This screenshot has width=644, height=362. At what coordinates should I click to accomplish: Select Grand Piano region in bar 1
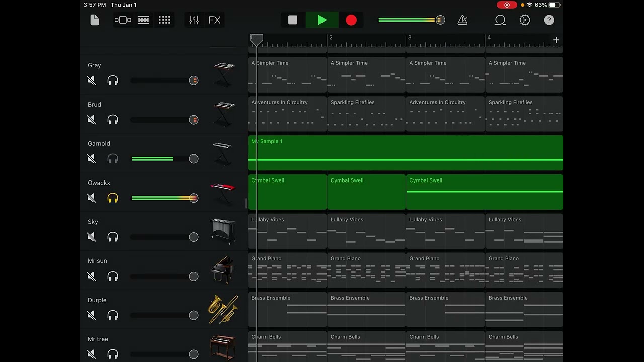pyautogui.click(x=287, y=270)
